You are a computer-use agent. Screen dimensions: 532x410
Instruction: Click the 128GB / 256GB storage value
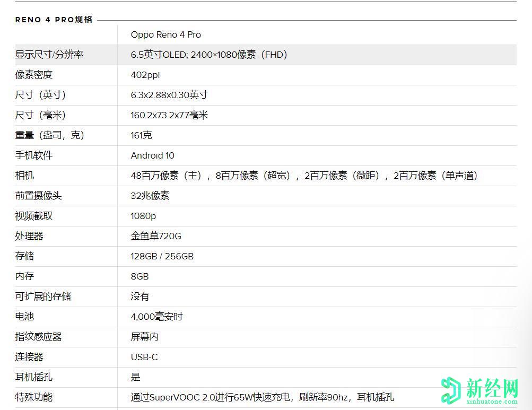(162, 256)
